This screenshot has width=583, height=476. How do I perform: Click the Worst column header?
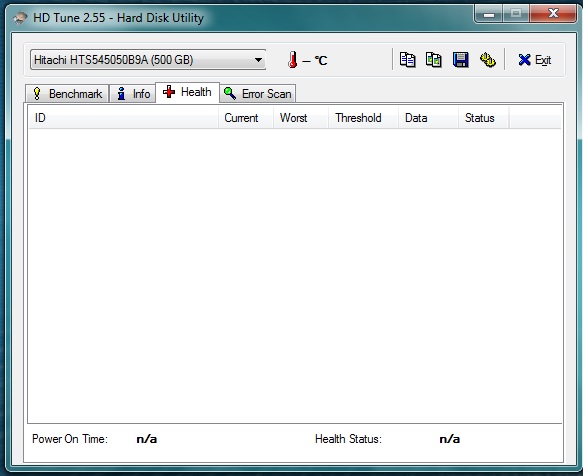pyautogui.click(x=301, y=118)
